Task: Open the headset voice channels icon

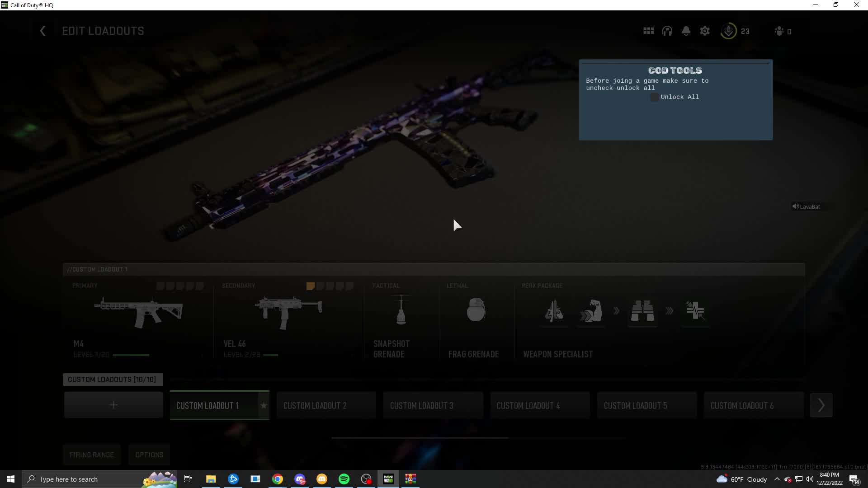Action: (667, 31)
